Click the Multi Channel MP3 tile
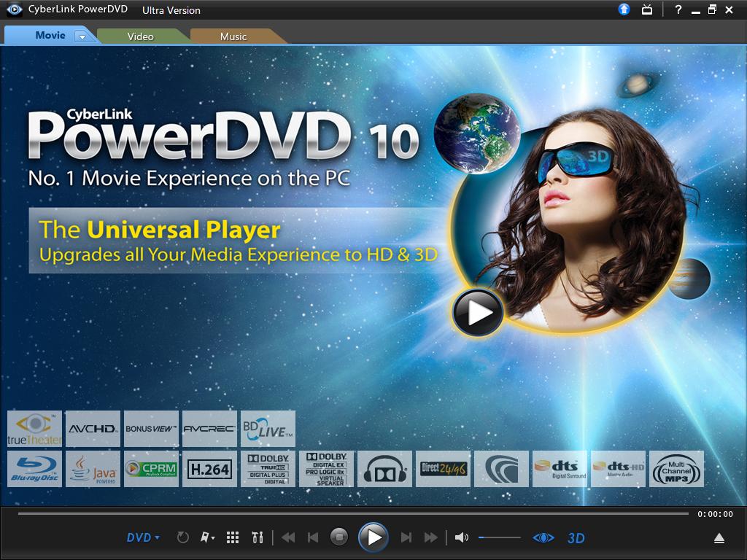Viewport: 747px width, 560px height. click(676, 469)
